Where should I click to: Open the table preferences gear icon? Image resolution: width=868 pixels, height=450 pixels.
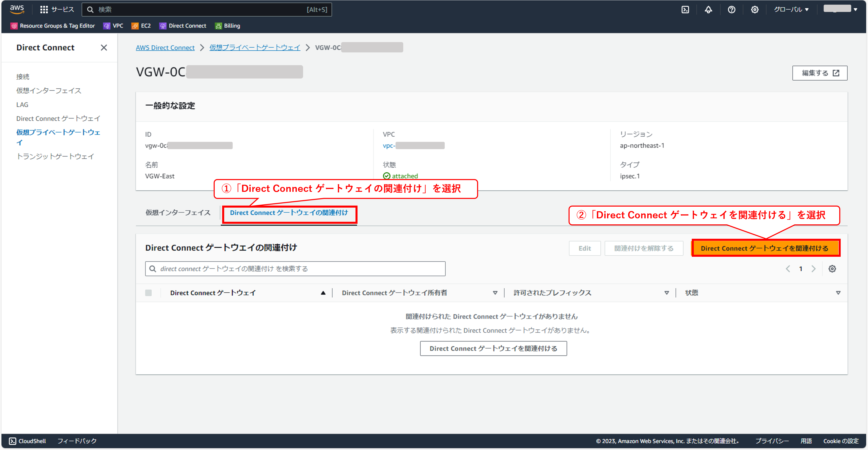click(832, 269)
